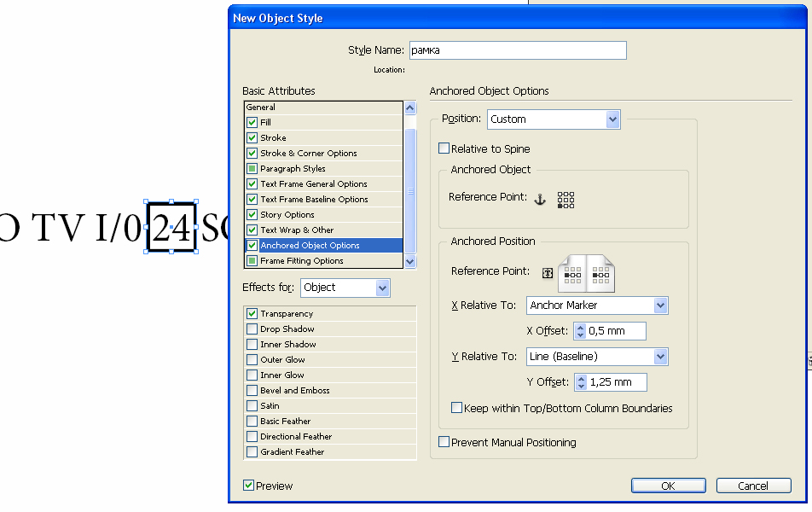Open the Position dropdown showing Custom

tap(554, 119)
